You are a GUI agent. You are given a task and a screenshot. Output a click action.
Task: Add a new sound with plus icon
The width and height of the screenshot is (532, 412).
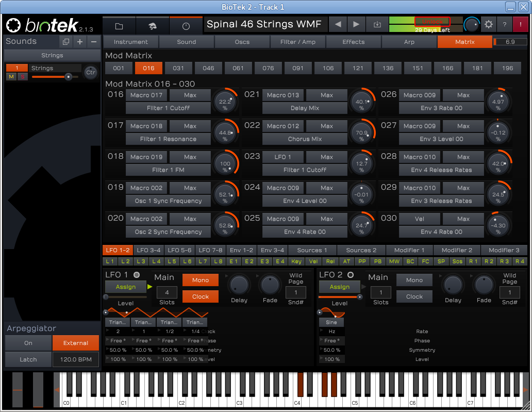pos(80,42)
